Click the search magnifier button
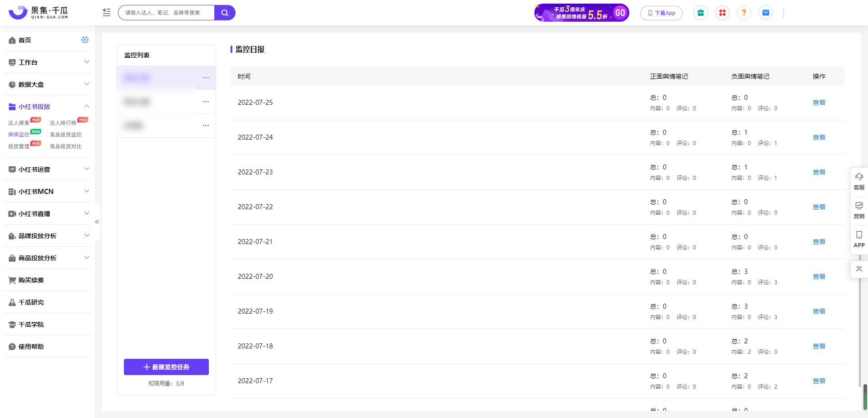This screenshot has height=418, width=868. (x=225, y=13)
